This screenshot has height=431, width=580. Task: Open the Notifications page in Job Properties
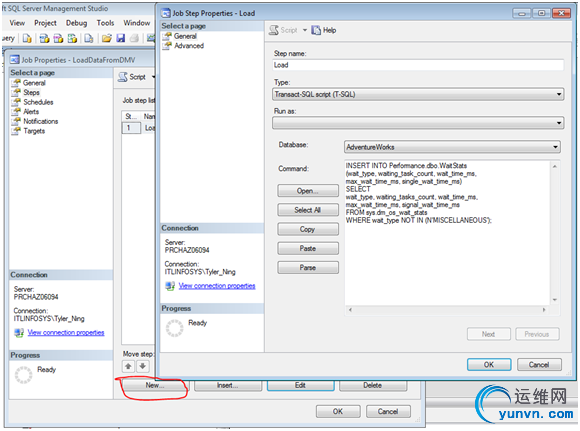pos(41,121)
